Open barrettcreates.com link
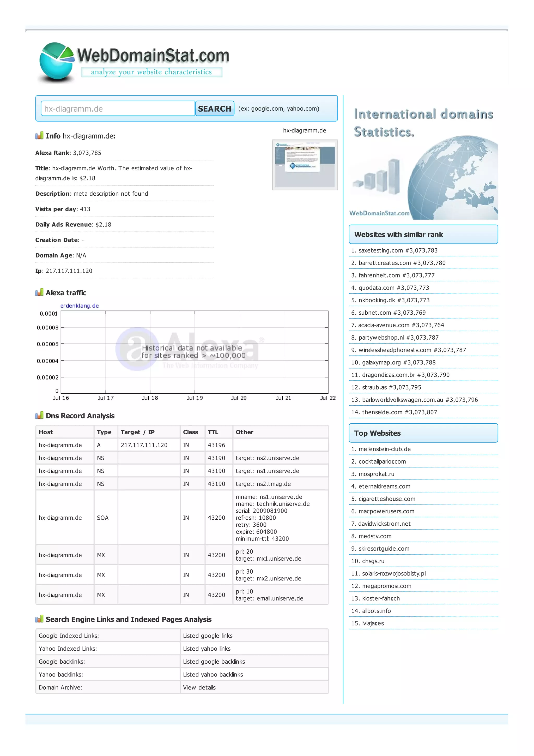The height and width of the screenshot is (756, 534). coord(385,263)
